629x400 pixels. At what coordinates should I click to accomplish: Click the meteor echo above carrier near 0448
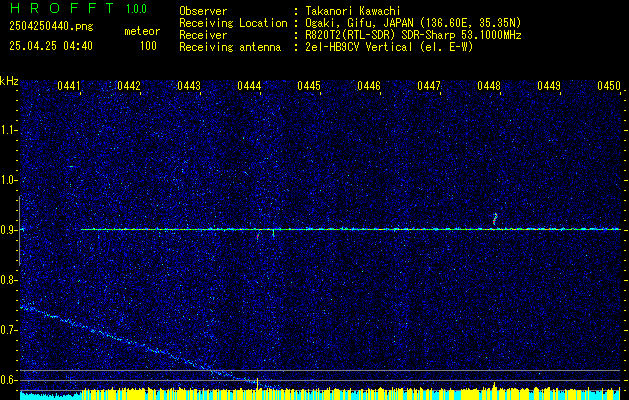point(495,220)
